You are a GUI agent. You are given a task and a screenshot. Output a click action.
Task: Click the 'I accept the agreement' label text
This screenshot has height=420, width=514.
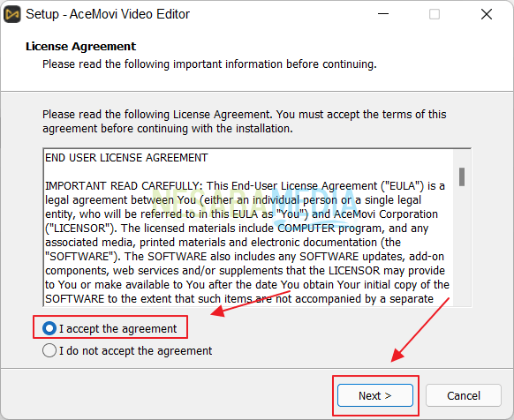click(118, 328)
